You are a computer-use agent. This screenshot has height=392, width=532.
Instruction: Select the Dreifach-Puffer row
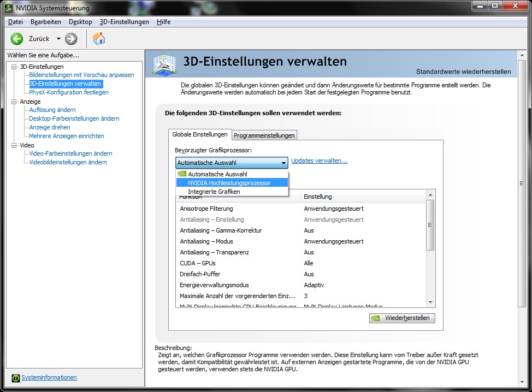301,274
